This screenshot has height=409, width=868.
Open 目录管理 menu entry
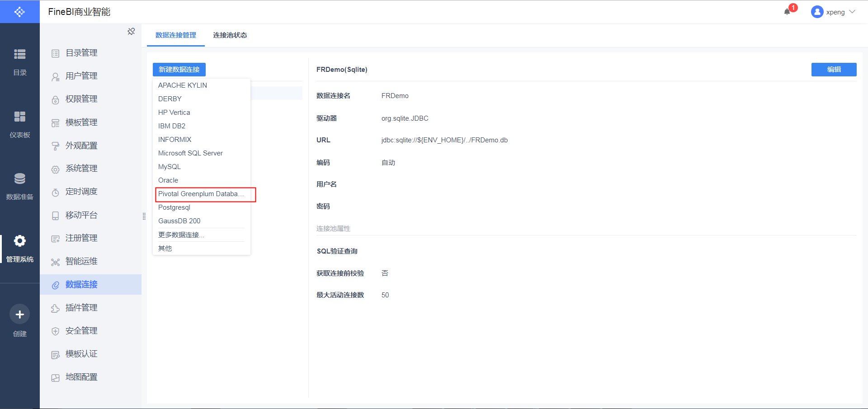90,53
